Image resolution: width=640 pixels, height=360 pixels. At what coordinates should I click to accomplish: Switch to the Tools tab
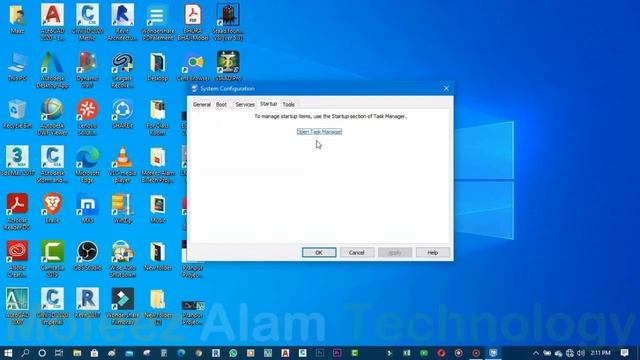pyautogui.click(x=289, y=104)
